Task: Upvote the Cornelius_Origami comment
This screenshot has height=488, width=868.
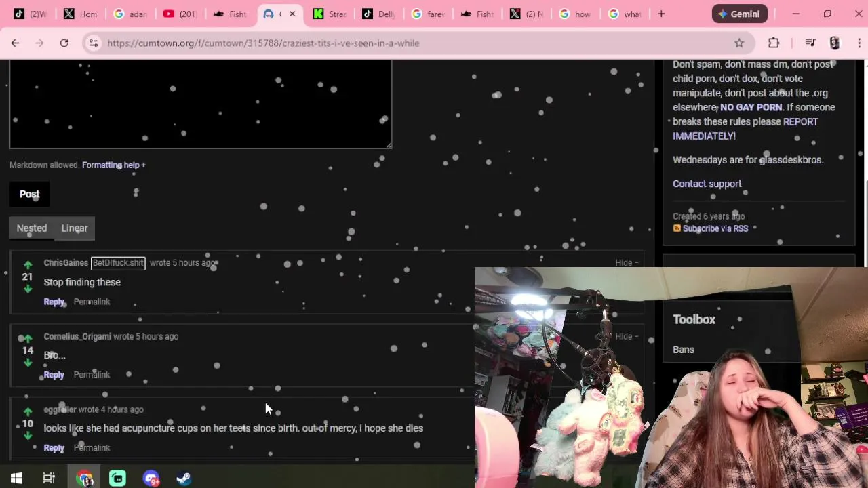Action: point(28,338)
